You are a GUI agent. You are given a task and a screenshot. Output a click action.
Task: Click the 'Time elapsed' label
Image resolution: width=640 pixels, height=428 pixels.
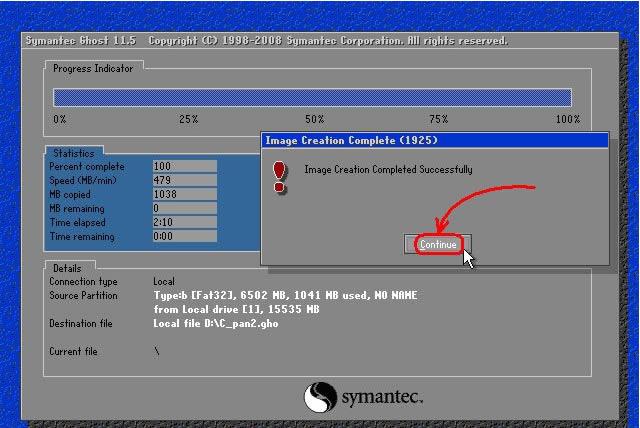pos(78,223)
